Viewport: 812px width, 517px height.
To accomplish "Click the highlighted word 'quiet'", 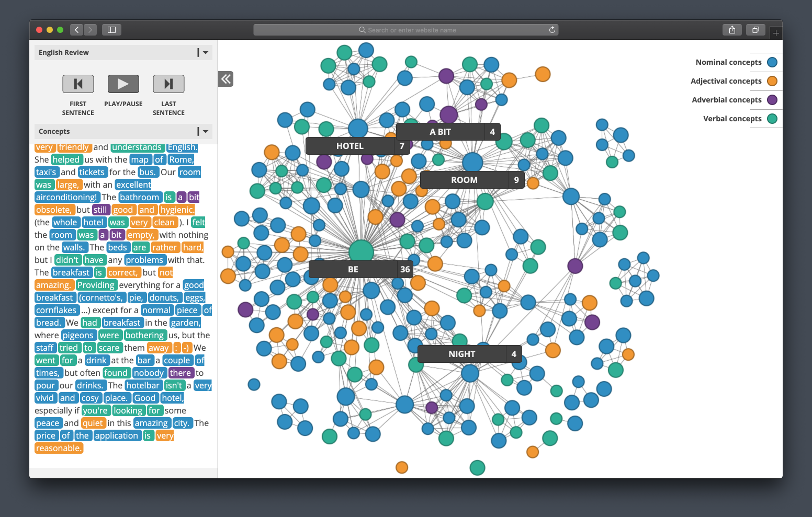I will tap(93, 423).
